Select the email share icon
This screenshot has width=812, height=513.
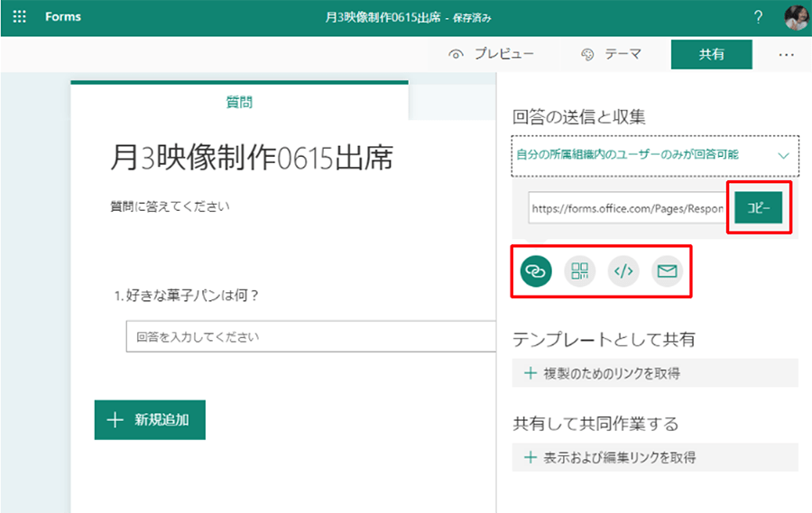coord(667,270)
